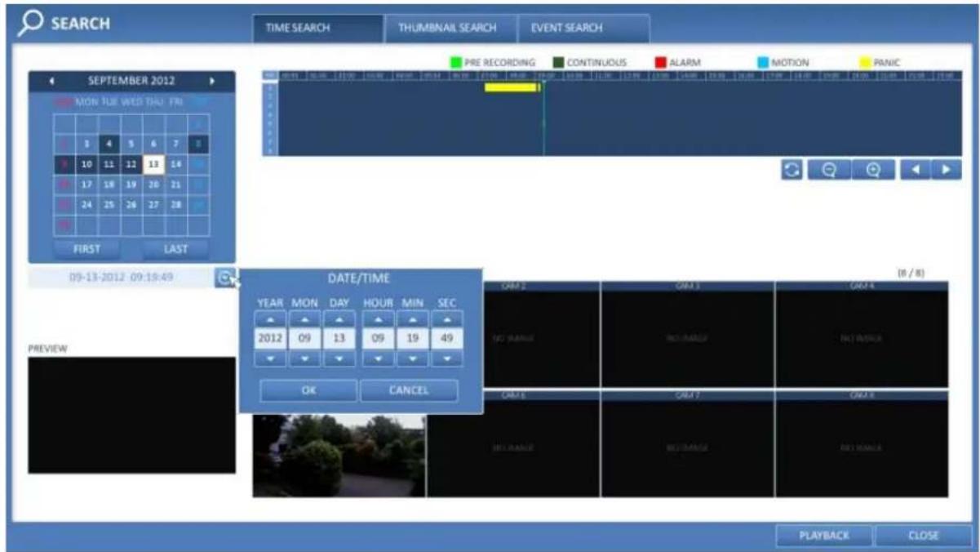Decrease the HOUR value
Image resolution: width=980 pixels, height=552 pixels.
[378, 358]
